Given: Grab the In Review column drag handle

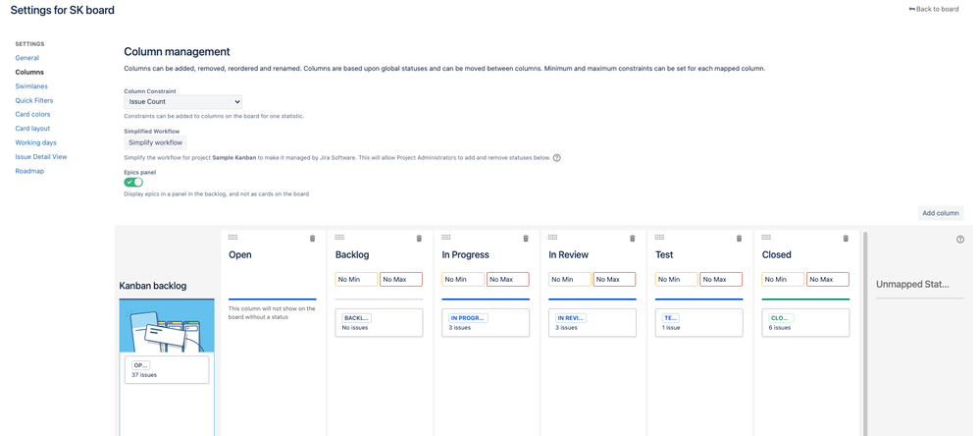Looking at the screenshot, I should point(553,237).
